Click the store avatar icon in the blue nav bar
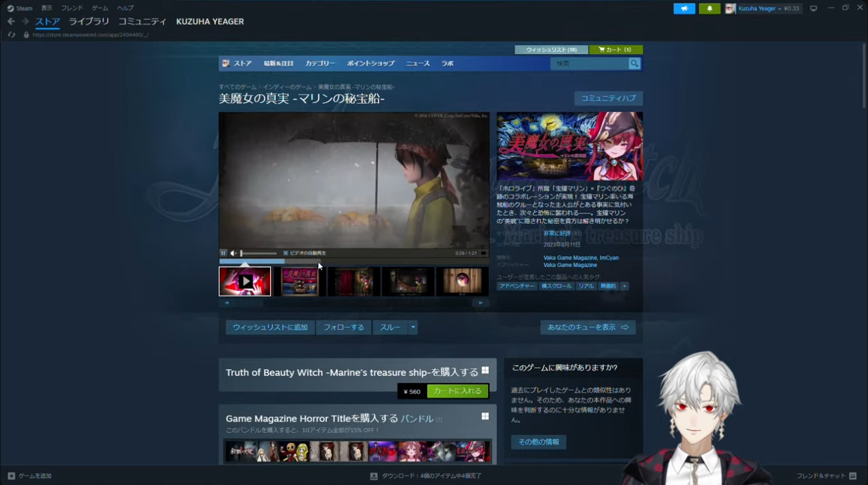This screenshot has width=868, height=485. [x=226, y=63]
